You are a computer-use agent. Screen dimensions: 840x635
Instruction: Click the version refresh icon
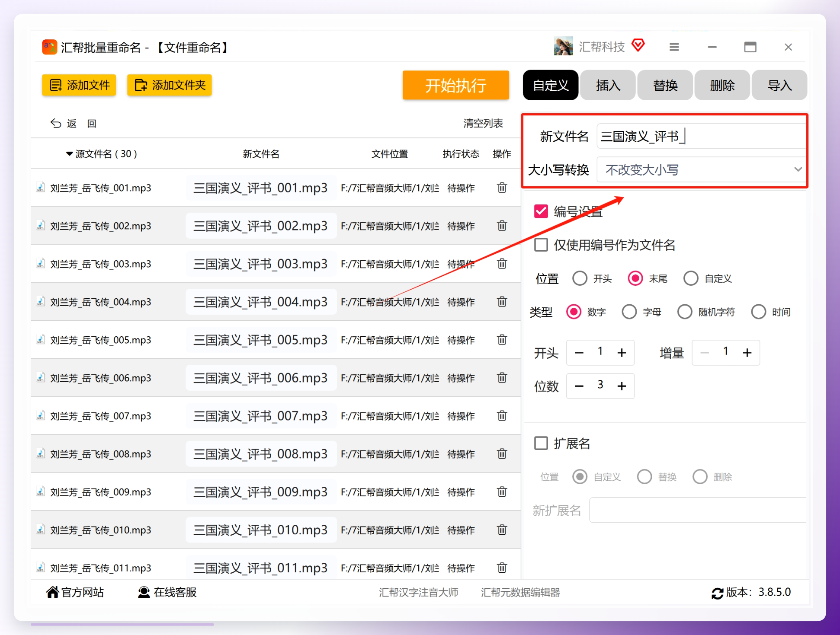[717, 593]
